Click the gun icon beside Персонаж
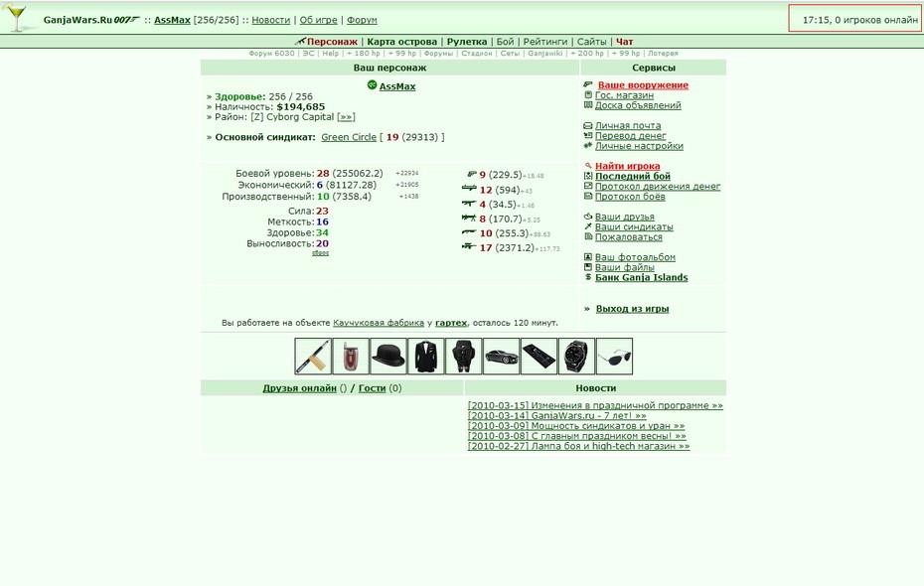Image resolution: width=924 pixels, height=586 pixels. 300,41
